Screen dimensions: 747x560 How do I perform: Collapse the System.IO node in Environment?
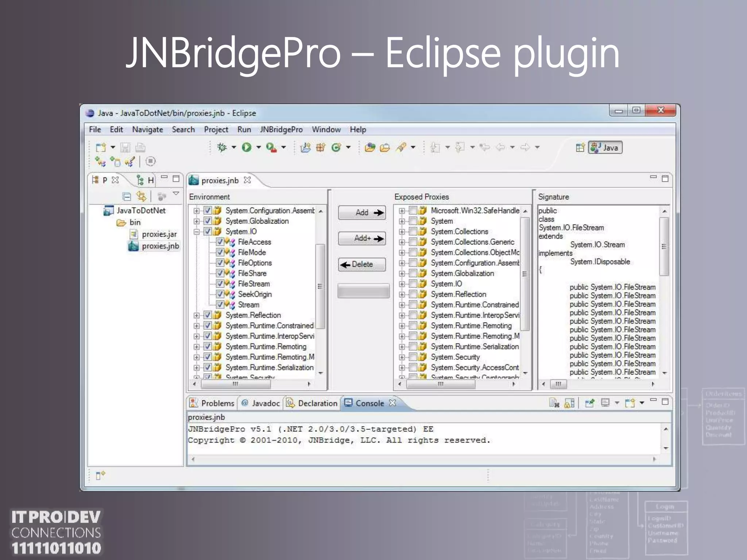197,232
